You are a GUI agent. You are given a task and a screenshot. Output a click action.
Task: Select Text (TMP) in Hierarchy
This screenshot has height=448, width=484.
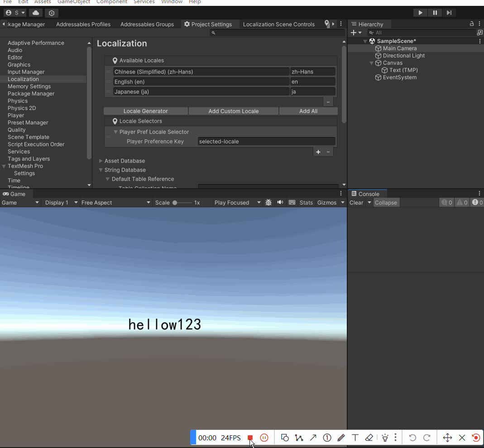click(403, 70)
